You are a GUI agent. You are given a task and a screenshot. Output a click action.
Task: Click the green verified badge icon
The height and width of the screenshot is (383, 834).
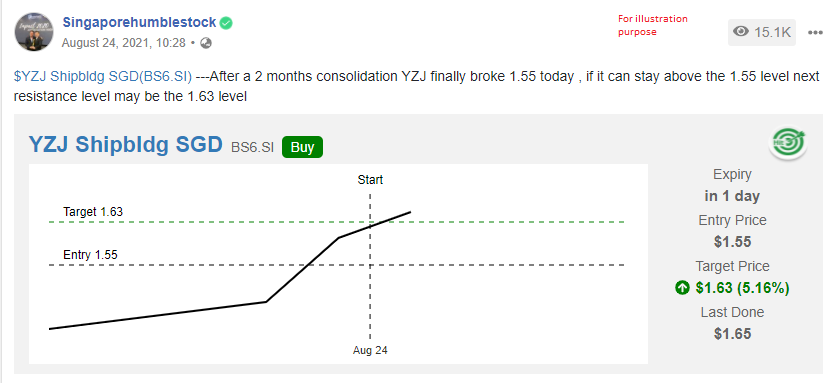point(227,23)
